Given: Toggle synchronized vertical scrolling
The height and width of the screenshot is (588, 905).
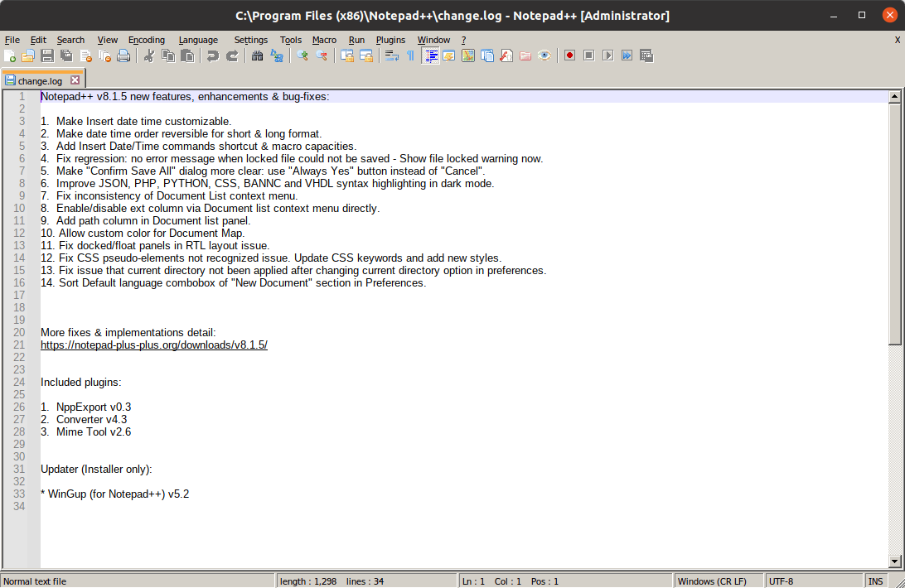Looking at the screenshot, I should 347,56.
